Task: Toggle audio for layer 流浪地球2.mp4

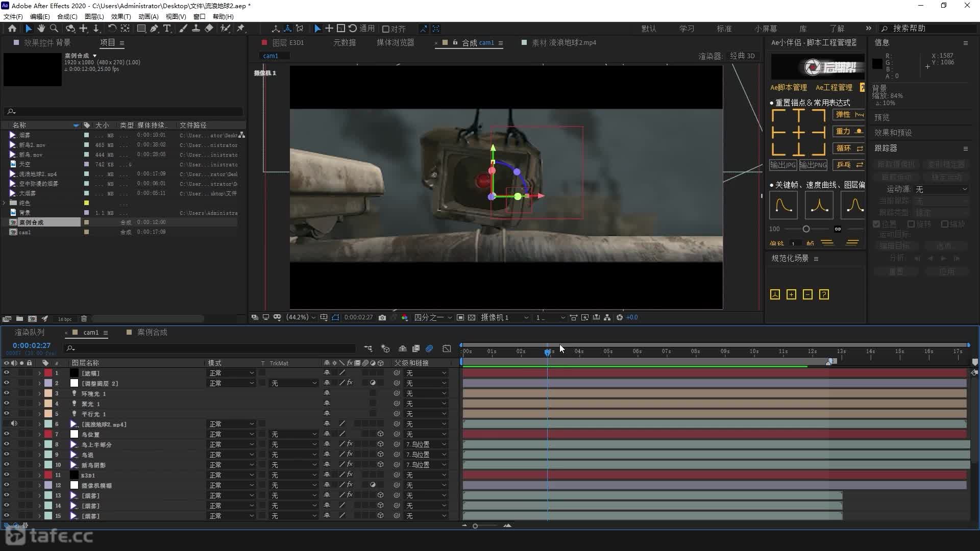Action: [x=14, y=424]
